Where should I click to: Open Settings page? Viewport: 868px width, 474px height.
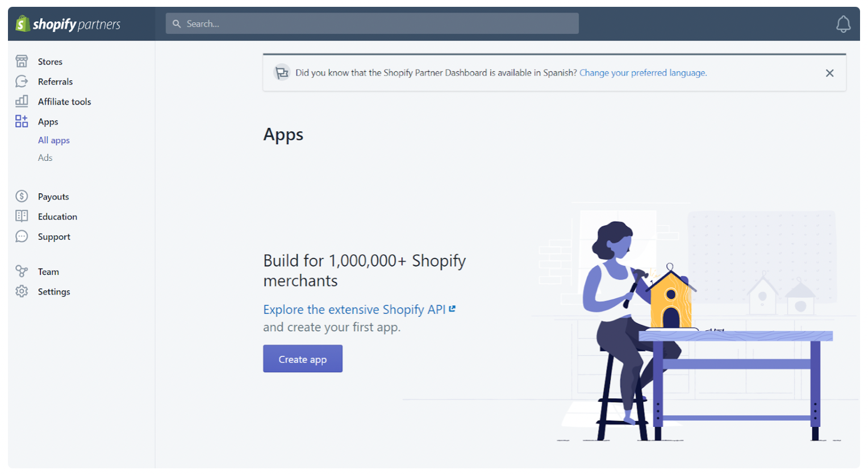tap(54, 291)
